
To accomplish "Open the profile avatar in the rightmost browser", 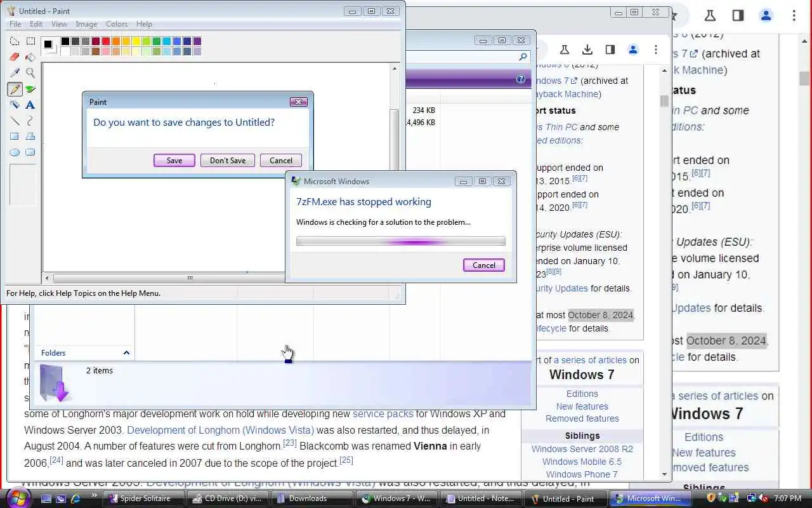I will pos(766,15).
